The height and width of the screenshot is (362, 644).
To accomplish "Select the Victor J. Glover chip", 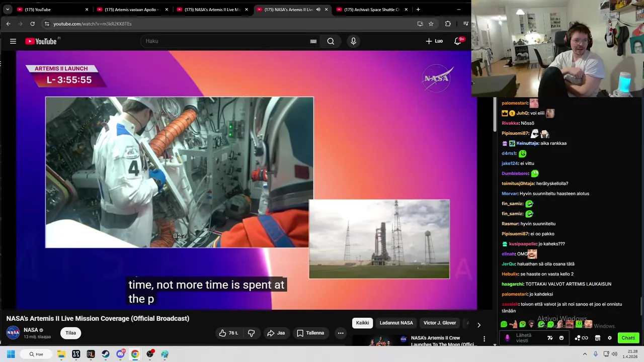I will click(440, 323).
